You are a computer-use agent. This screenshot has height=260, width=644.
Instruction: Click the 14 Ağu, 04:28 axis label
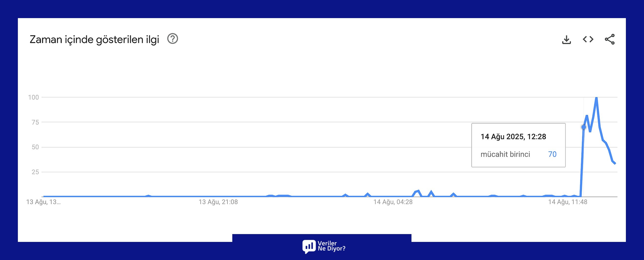click(x=393, y=202)
